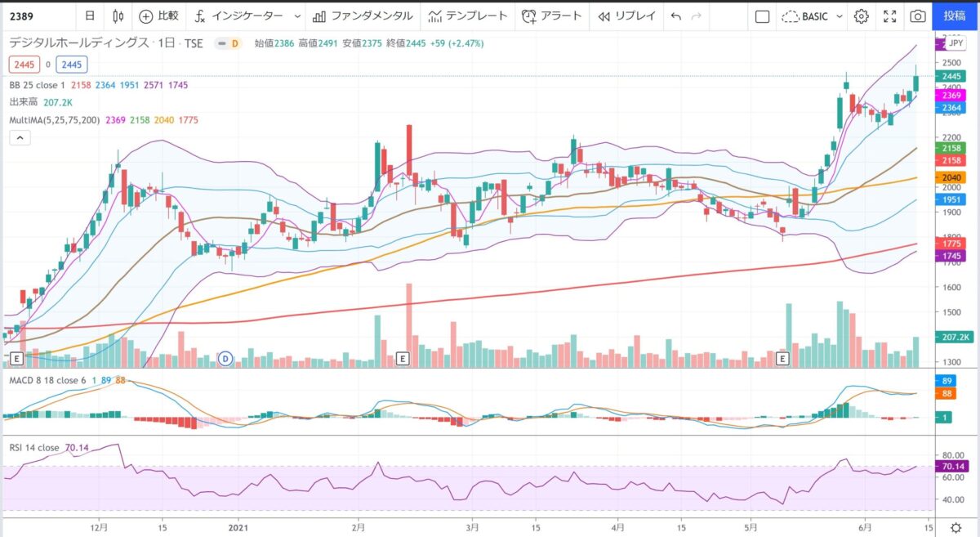The height and width of the screenshot is (537, 980).
Task: Click the E earnings marker near May
Action: (782, 359)
